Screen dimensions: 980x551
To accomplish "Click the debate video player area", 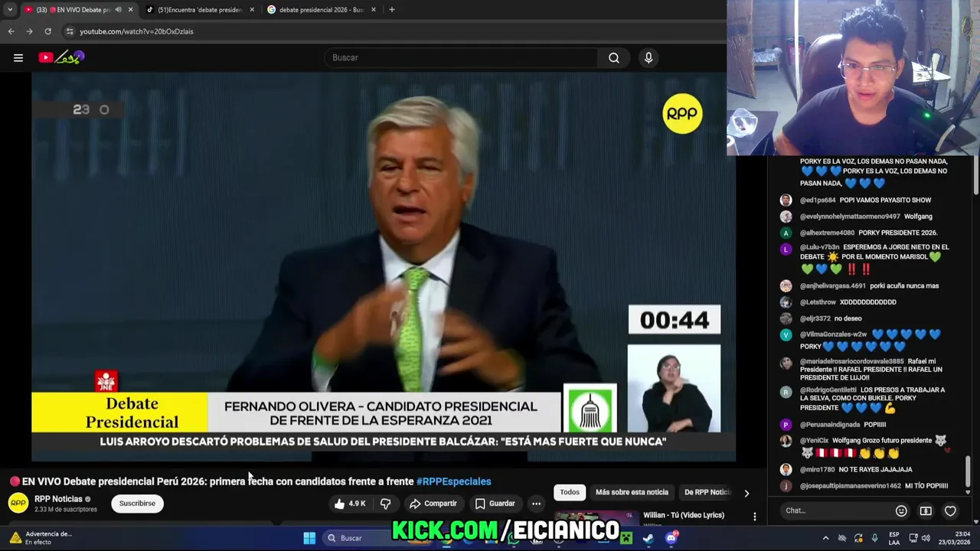I will pyautogui.click(x=384, y=267).
